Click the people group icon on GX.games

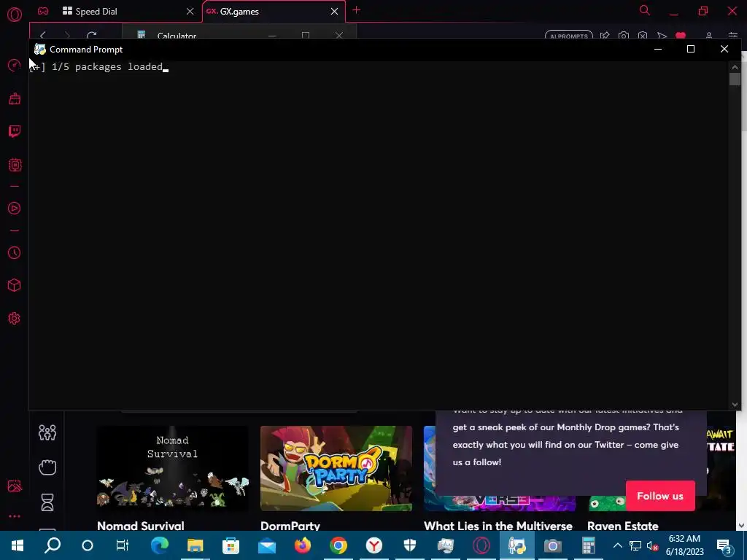[47, 432]
